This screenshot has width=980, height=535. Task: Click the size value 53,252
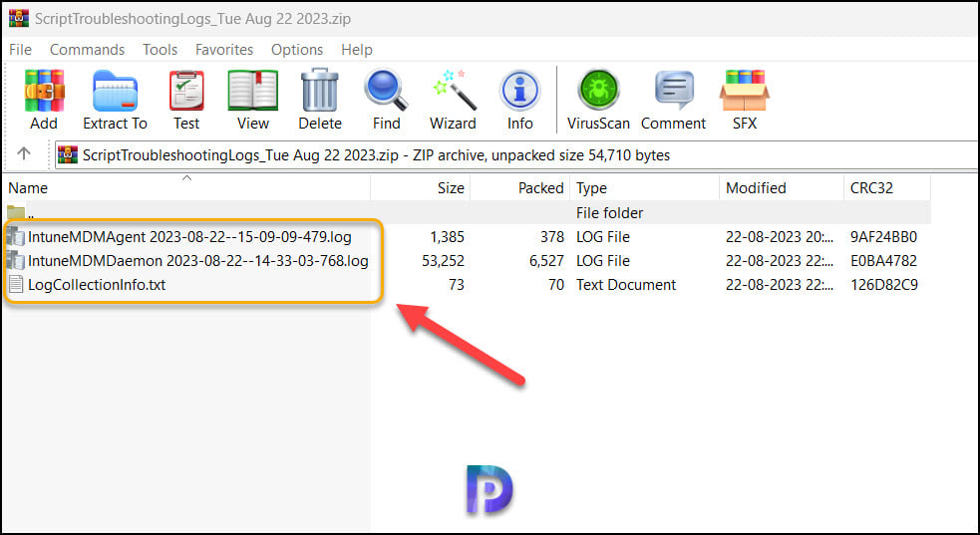pyautogui.click(x=443, y=261)
